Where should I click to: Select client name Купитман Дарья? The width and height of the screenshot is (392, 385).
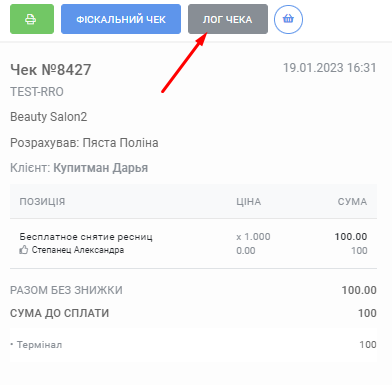101,168
